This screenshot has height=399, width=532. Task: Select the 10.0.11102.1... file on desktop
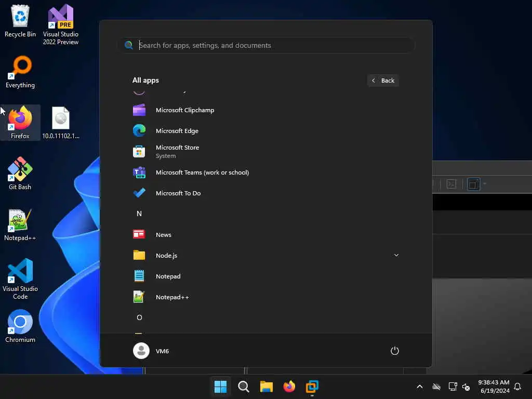[61, 123]
